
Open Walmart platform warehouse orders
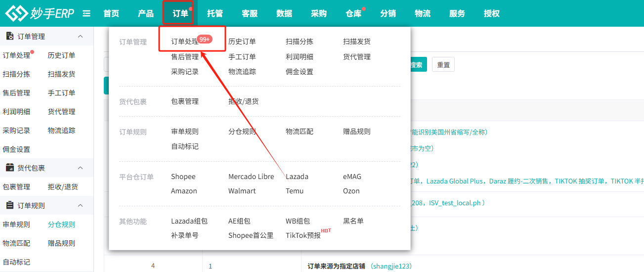point(242,191)
